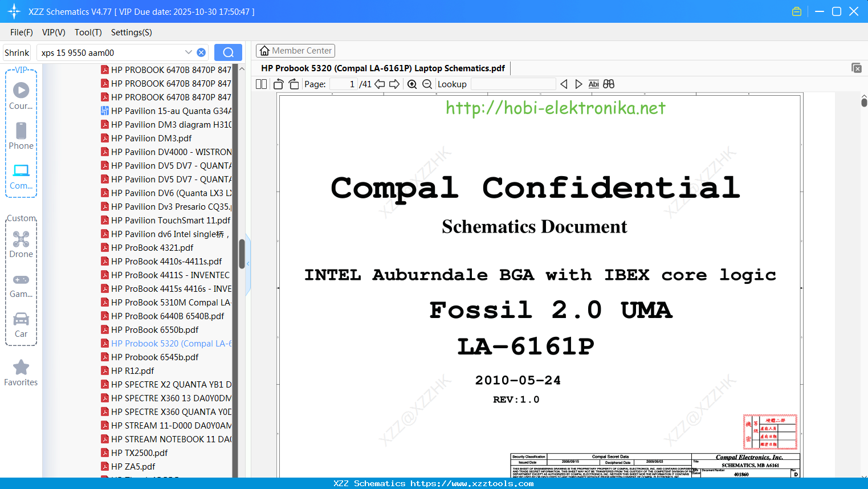
Task: Rotate page counterclockwise icon
Action: (278, 84)
